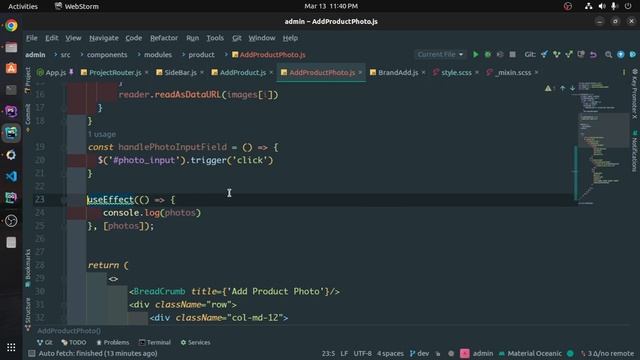Stop the running process using the stop icon
This screenshot has width=640, height=360.
[512, 54]
